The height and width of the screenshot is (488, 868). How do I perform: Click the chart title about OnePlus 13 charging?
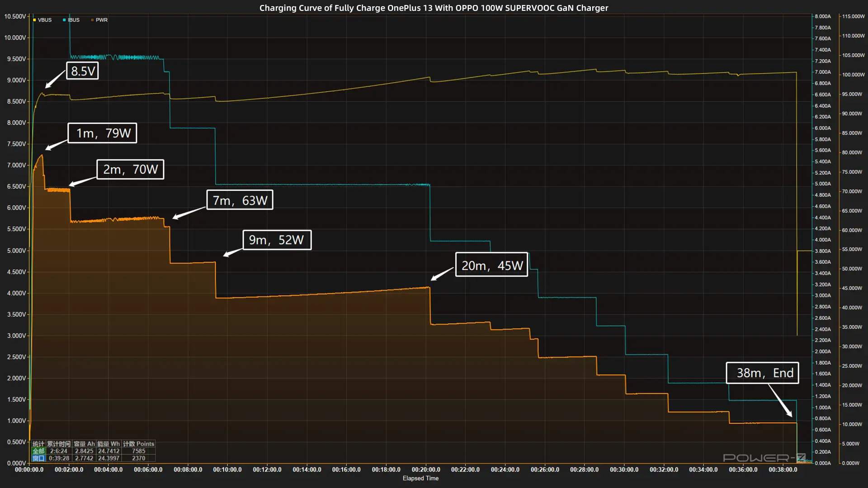click(x=434, y=8)
